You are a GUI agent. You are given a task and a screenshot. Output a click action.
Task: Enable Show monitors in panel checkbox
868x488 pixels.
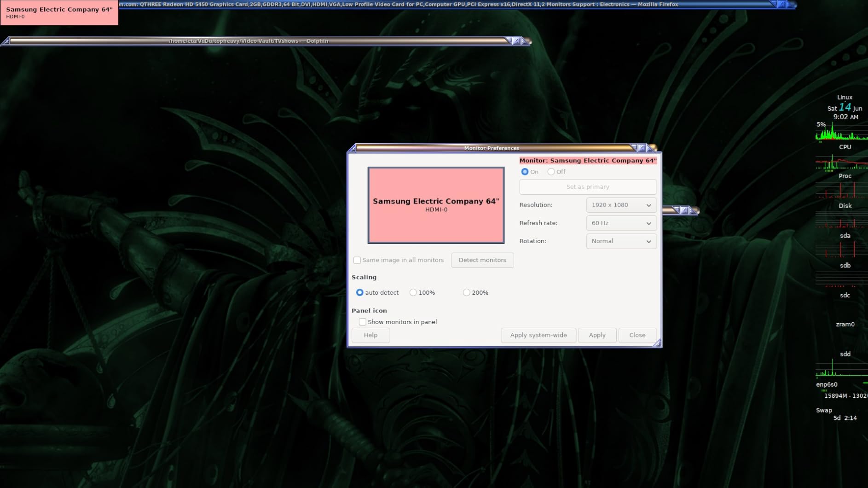pos(363,322)
